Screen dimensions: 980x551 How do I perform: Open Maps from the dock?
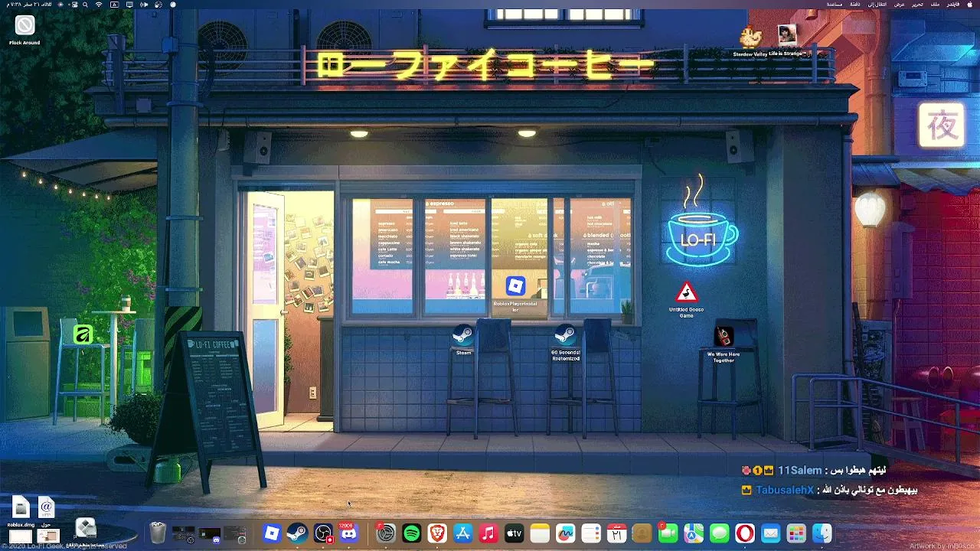tap(694, 533)
